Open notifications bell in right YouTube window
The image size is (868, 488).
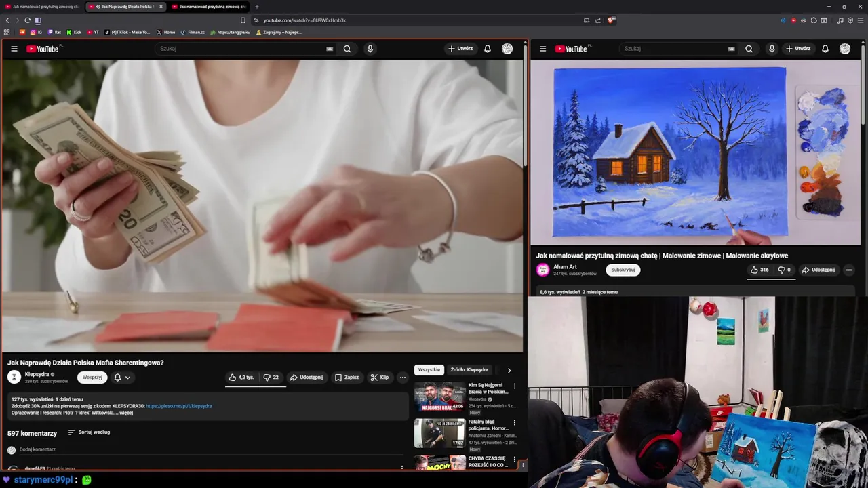click(825, 49)
